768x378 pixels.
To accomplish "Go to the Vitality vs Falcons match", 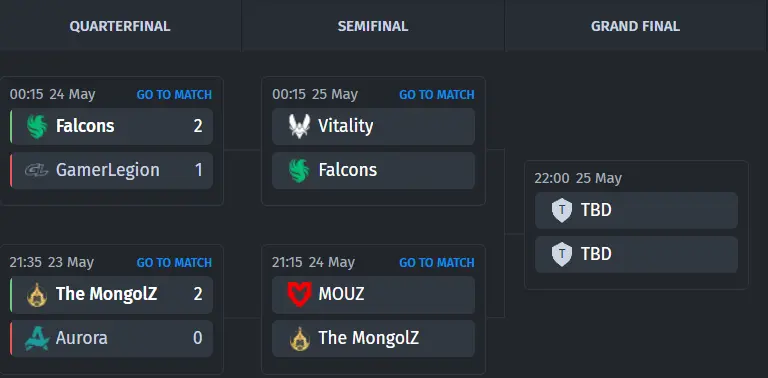I will pos(436,94).
